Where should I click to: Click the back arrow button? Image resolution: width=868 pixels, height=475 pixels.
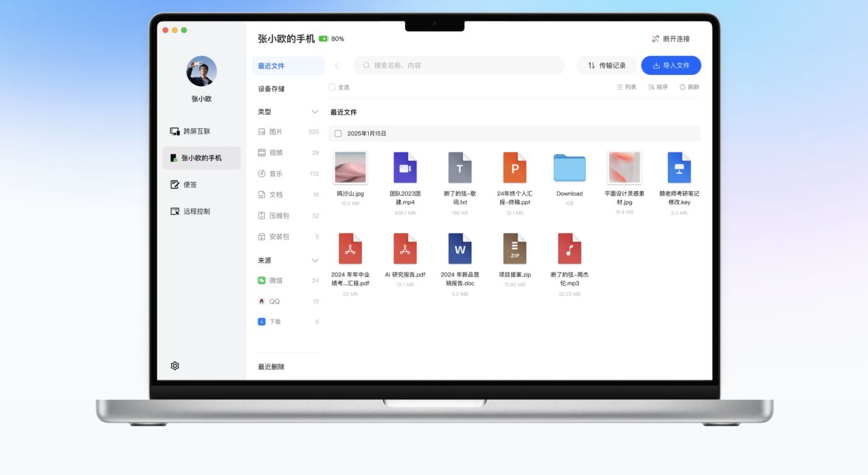point(337,65)
